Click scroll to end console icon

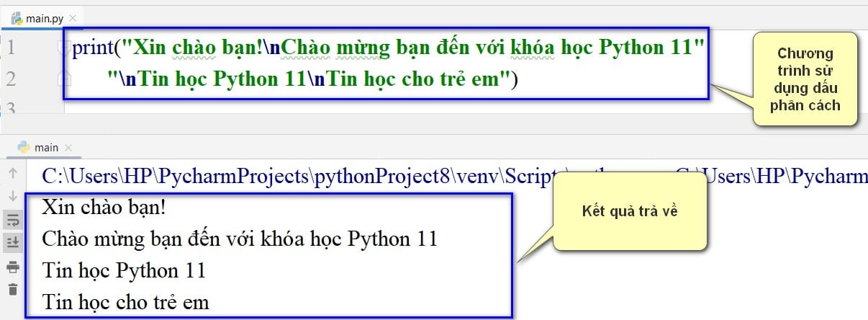12,243
